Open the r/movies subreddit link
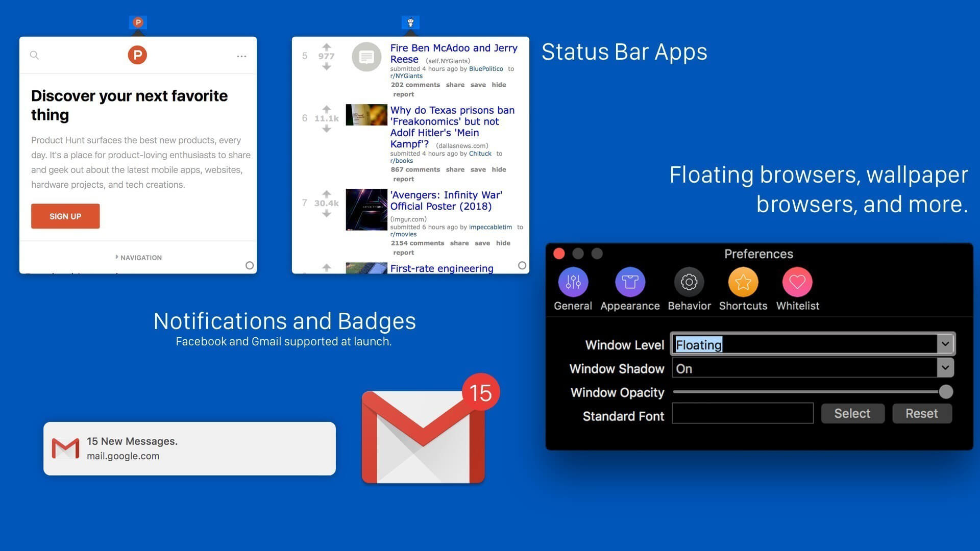 coord(403,235)
